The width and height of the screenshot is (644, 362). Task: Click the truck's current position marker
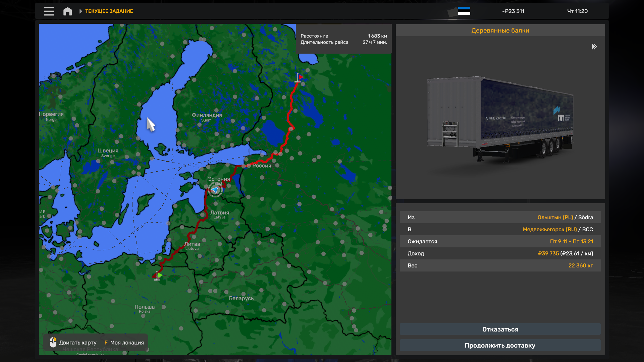tap(215, 190)
